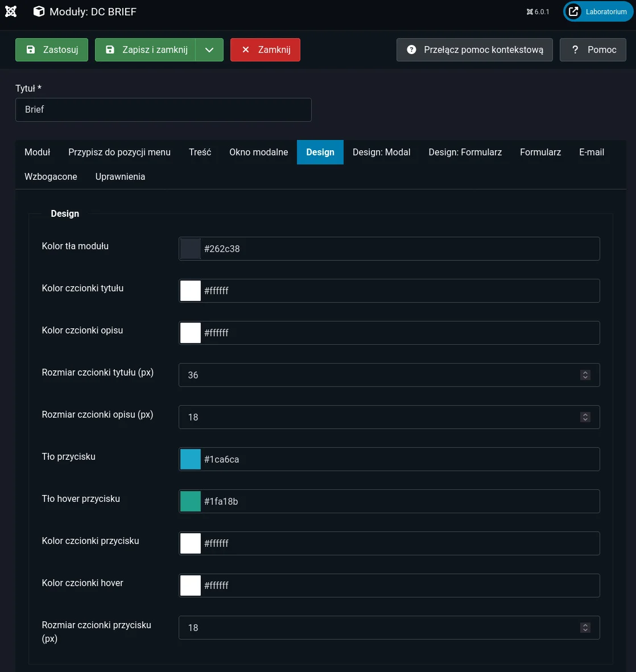The image size is (636, 672).
Task: Expand the save options dropdown arrow
Action: [x=209, y=50]
